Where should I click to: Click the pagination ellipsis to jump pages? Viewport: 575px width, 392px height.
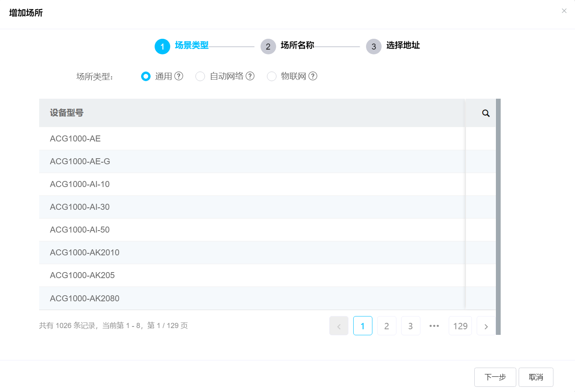pos(434,326)
